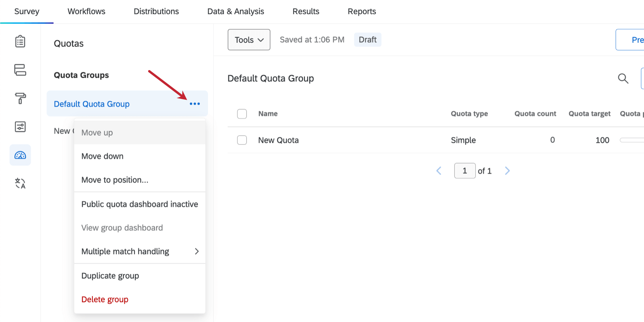Open the New Quota row name
The image size is (644, 322).
[278, 140]
